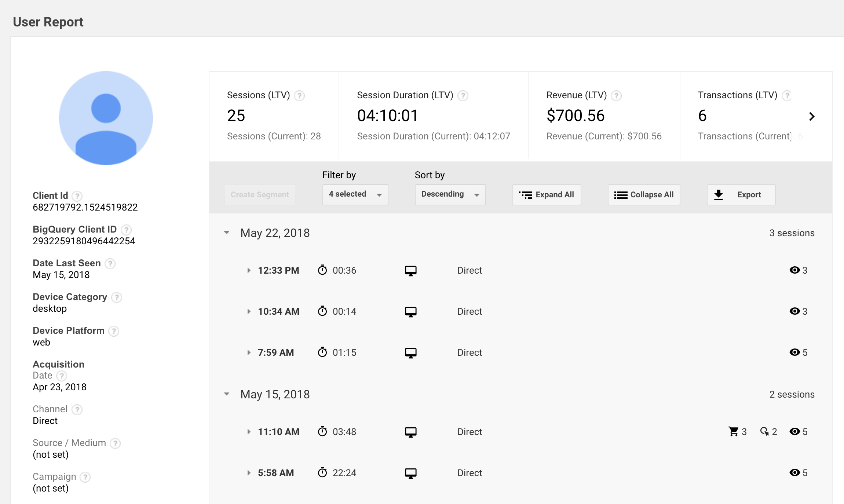
Task: Open the Filter by 4 selected dropdown
Action: [x=355, y=194]
